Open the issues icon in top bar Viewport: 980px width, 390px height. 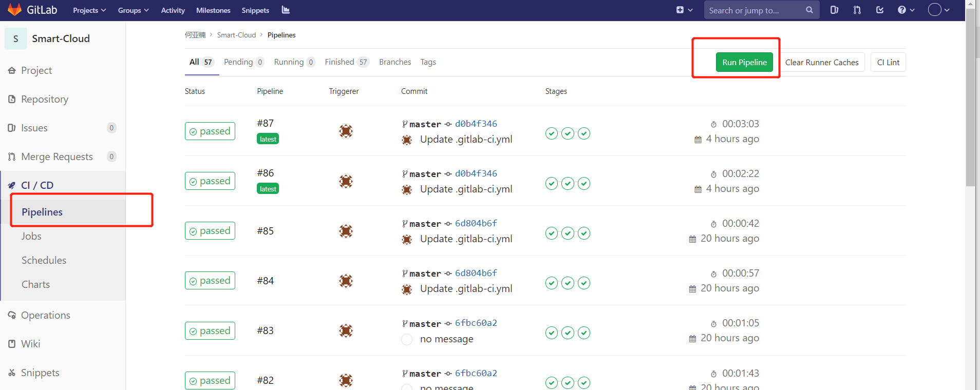834,10
